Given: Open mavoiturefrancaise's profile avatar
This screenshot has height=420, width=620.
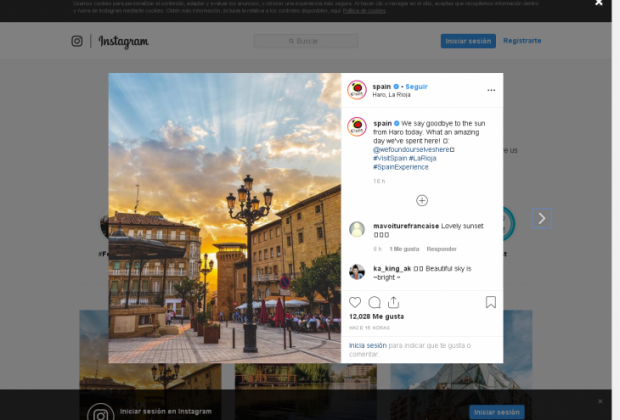Looking at the screenshot, I should tap(357, 229).
